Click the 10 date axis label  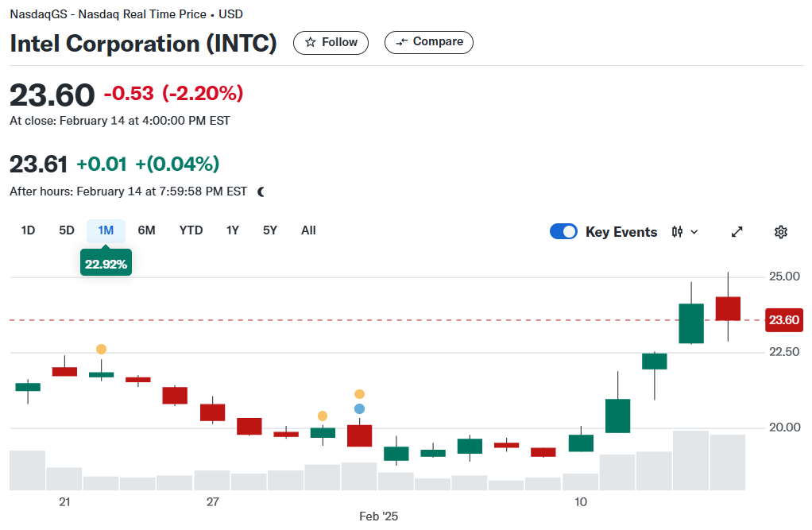[581, 502]
